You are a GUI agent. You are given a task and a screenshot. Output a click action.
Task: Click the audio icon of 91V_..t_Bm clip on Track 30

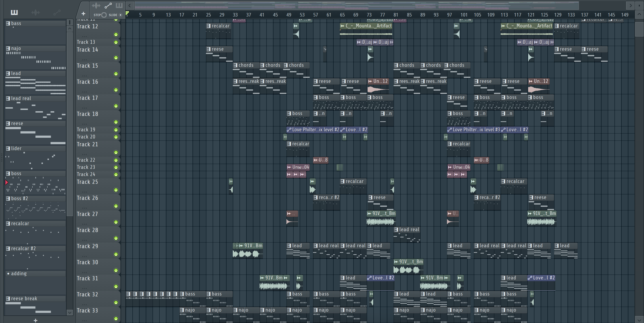(x=396, y=262)
